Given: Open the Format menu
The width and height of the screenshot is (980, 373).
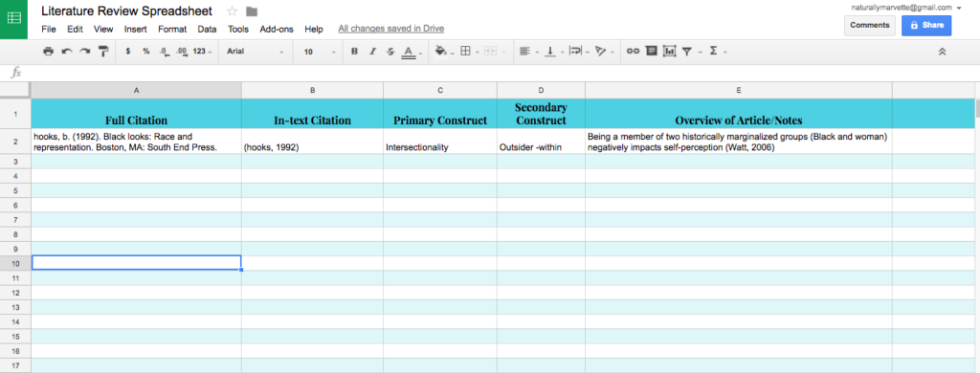Looking at the screenshot, I should tap(172, 29).
